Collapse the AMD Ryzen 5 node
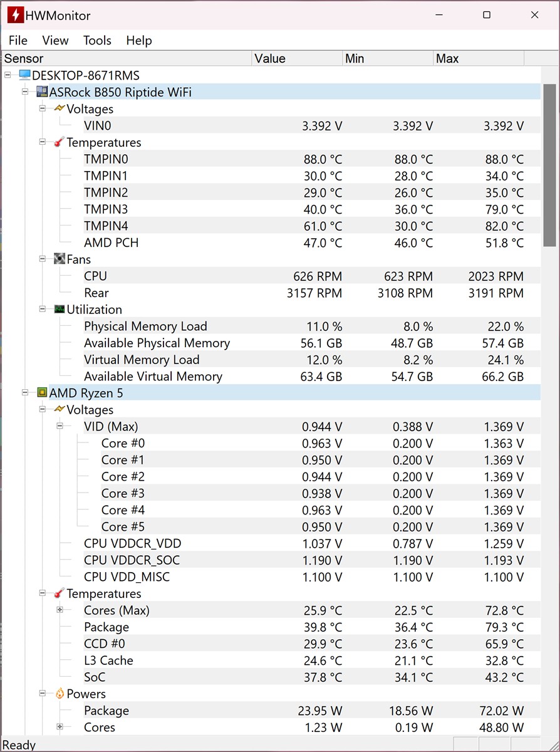This screenshot has width=560, height=752. coord(26,393)
